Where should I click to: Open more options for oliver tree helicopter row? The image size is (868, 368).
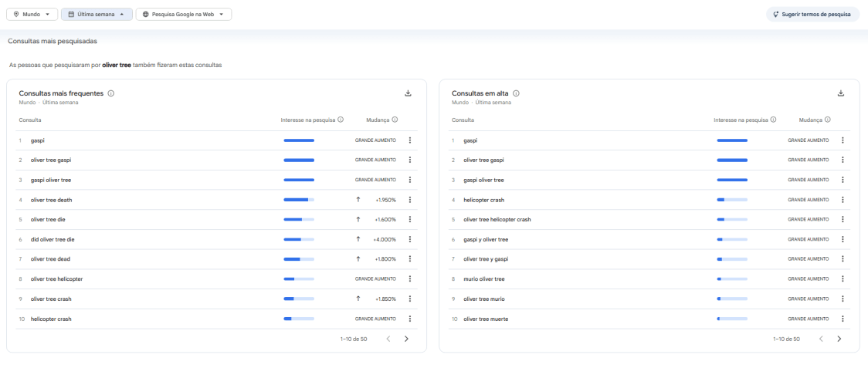click(x=409, y=279)
